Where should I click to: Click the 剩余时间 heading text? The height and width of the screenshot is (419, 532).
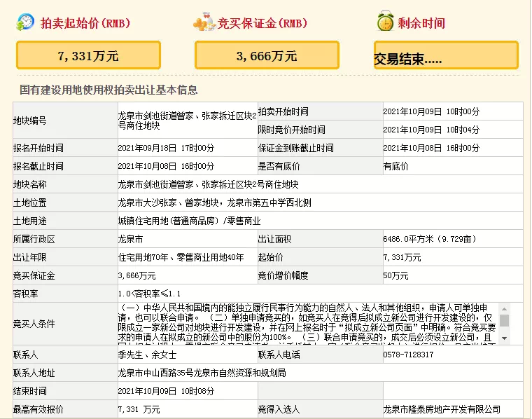[x=422, y=23]
